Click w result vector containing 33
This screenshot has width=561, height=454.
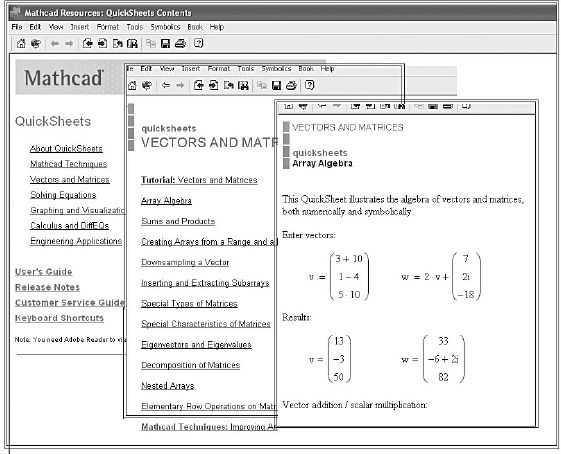(433, 359)
